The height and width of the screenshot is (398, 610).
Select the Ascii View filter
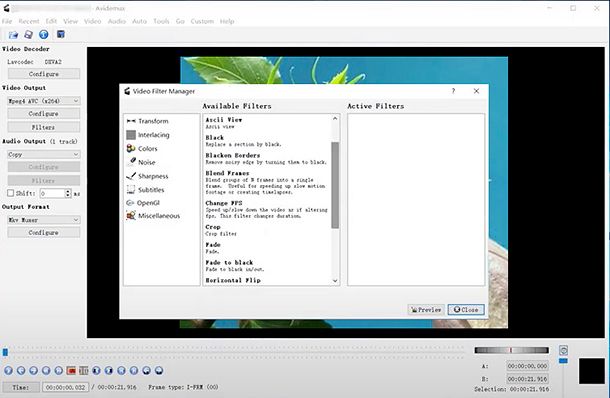click(x=267, y=123)
